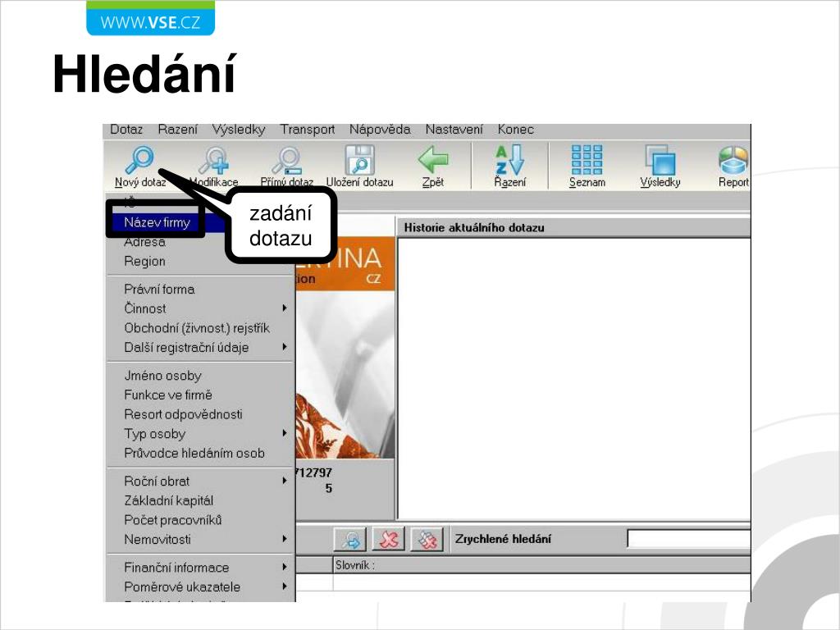Expand the Činnost submenu arrow
840x630 pixels.
click(285, 308)
